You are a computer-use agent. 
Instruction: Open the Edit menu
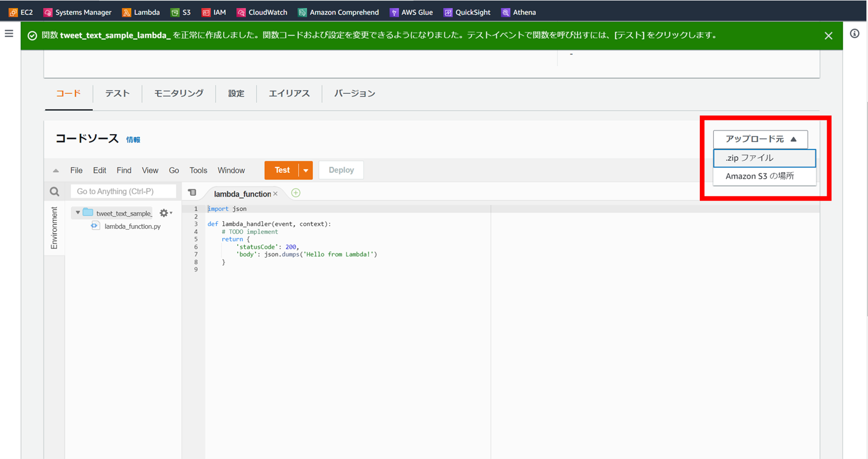pos(100,170)
